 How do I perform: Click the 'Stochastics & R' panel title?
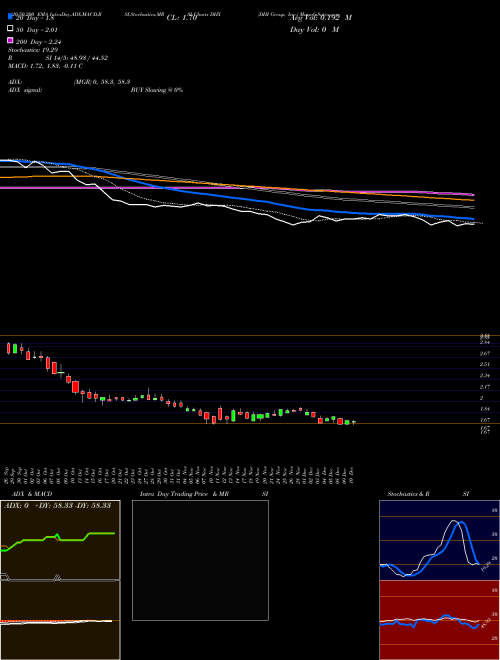408,494
